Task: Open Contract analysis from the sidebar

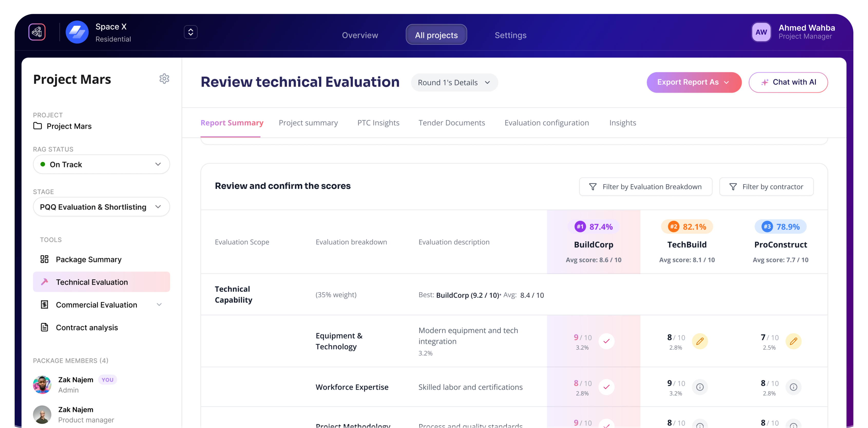Action: (87, 327)
